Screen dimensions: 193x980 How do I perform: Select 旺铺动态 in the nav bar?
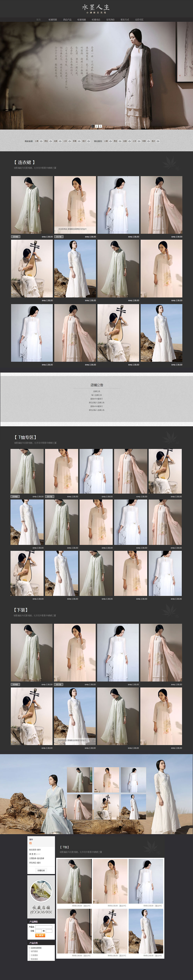point(96,19)
